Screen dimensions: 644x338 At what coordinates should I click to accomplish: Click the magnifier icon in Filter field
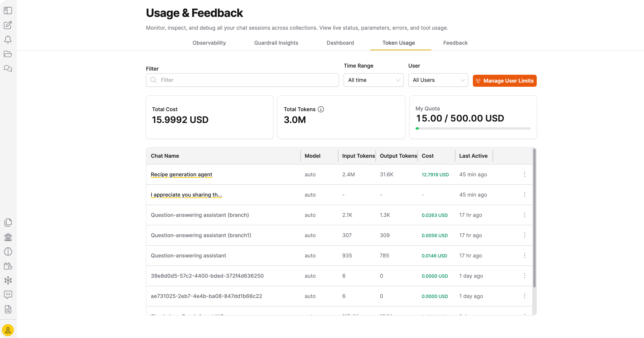coord(153,80)
